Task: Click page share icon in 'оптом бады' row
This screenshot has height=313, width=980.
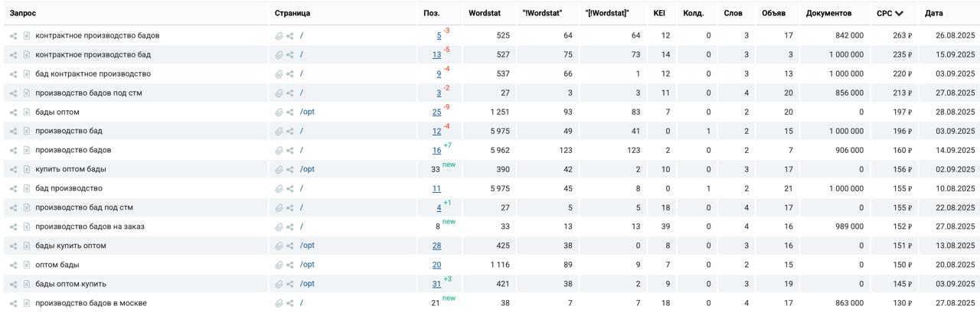Action: 290,266
